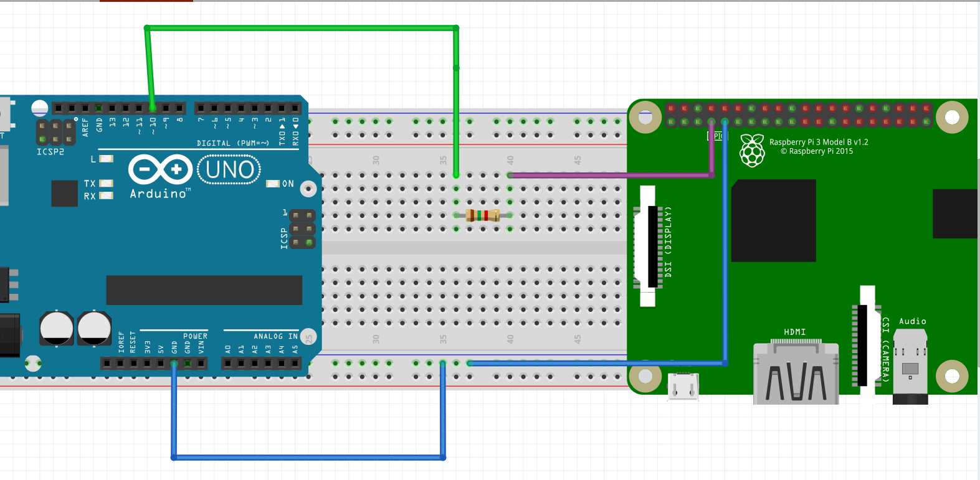Image resolution: width=980 pixels, height=480 pixels.
Task: Click Arduino GND power pin with blue wire
Action: click(174, 363)
